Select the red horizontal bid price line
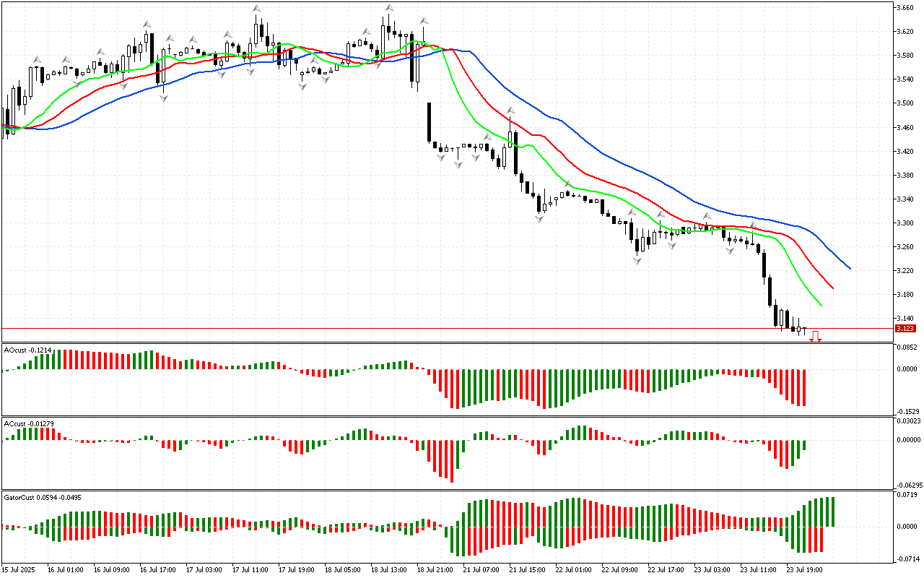 pyautogui.click(x=433, y=328)
